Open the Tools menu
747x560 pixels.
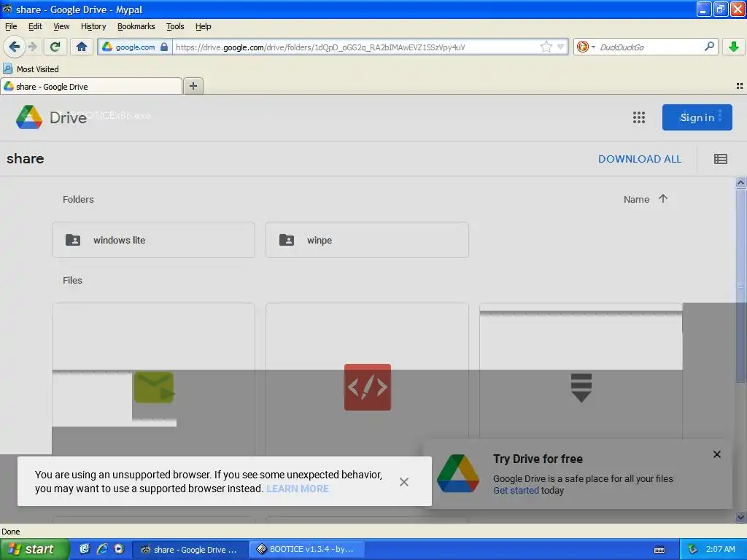[x=175, y=26]
